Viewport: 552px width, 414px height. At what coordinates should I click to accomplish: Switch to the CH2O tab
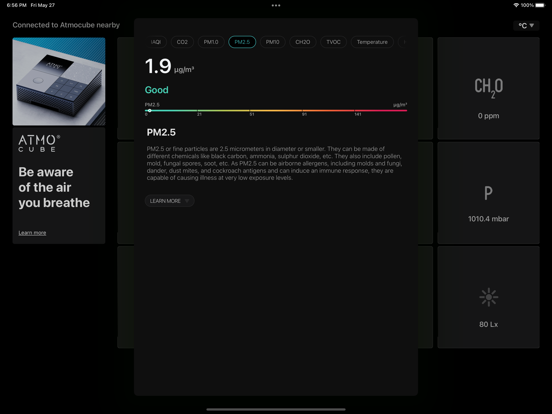pyautogui.click(x=303, y=42)
